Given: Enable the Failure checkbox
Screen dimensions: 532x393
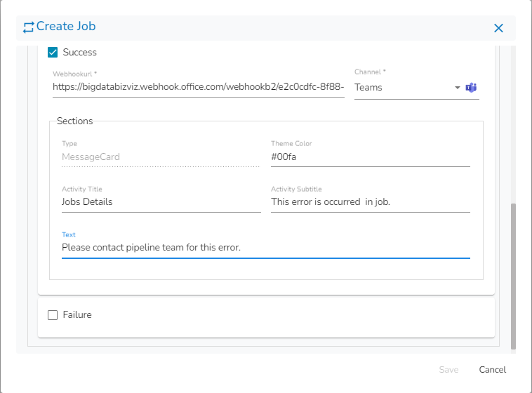Looking at the screenshot, I should pyautogui.click(x=53, y=315).
